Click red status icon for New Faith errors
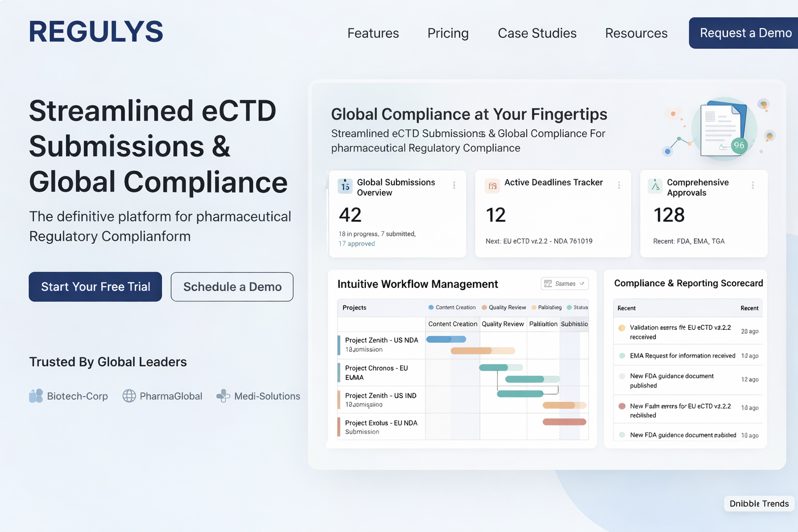 pyautogui.click(x=622, y=406)
